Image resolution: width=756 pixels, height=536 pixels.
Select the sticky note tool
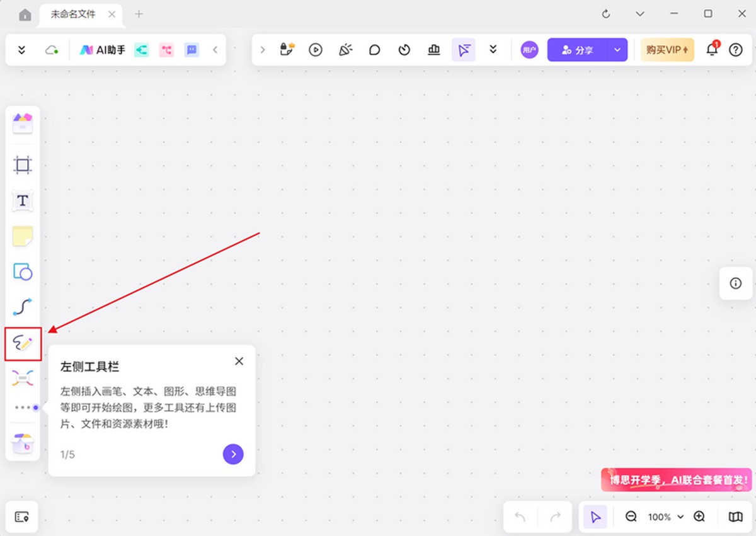[x=23, y=237]
